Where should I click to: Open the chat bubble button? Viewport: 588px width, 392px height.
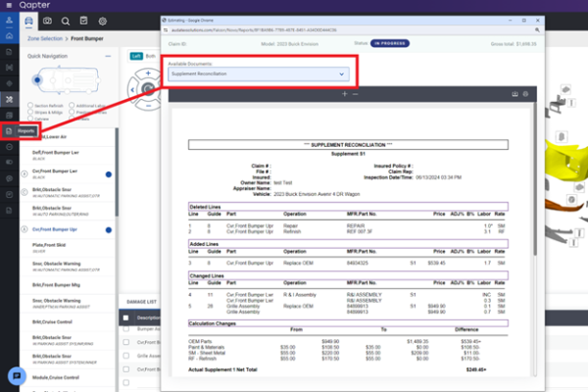[x=17, y=376]
